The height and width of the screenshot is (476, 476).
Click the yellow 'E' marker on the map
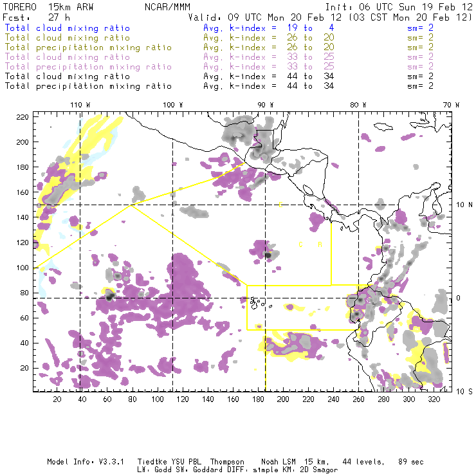280,205
